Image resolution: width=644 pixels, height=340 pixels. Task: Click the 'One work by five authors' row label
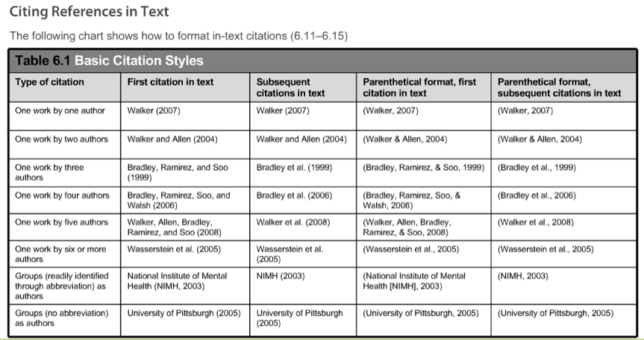(61, 222)
